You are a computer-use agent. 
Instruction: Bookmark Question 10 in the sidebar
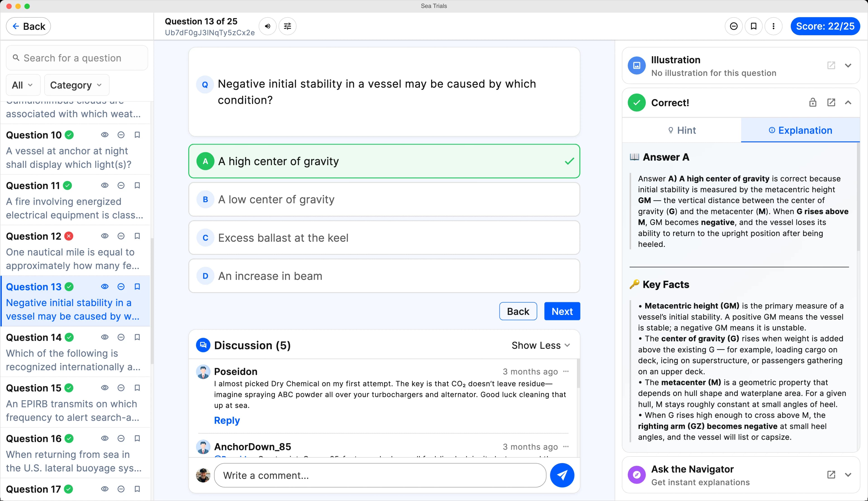pyautogui.click(x=137, y=135)
